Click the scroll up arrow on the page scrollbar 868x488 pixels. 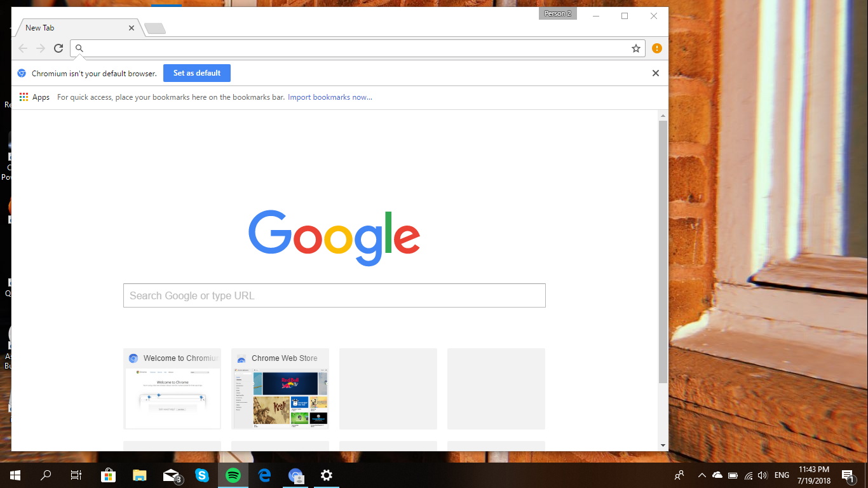click(663, 116)
